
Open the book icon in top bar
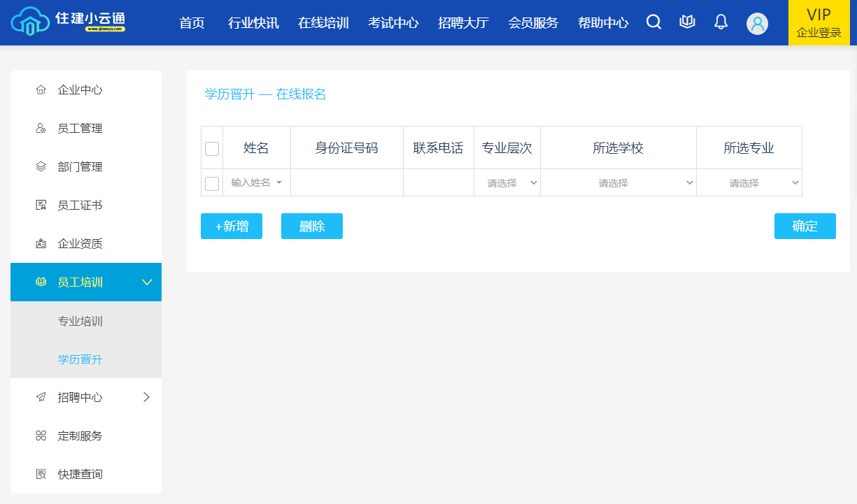(687, 22)
